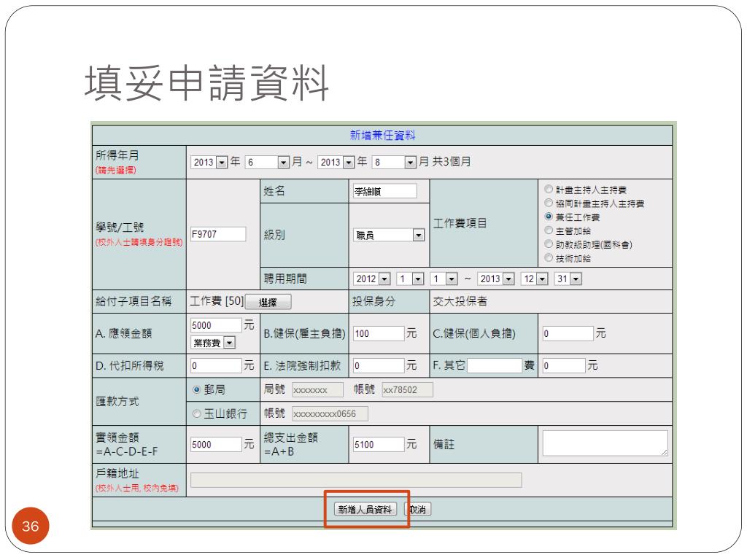Click 玉山銀行 帳號 field ending 0656
This screenshot has height=560, width=747.
(x=330, y=414)
